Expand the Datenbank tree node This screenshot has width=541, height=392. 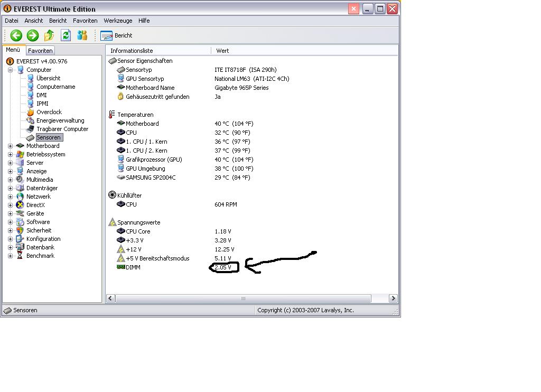pyautogui.click(x=11, y=247)
